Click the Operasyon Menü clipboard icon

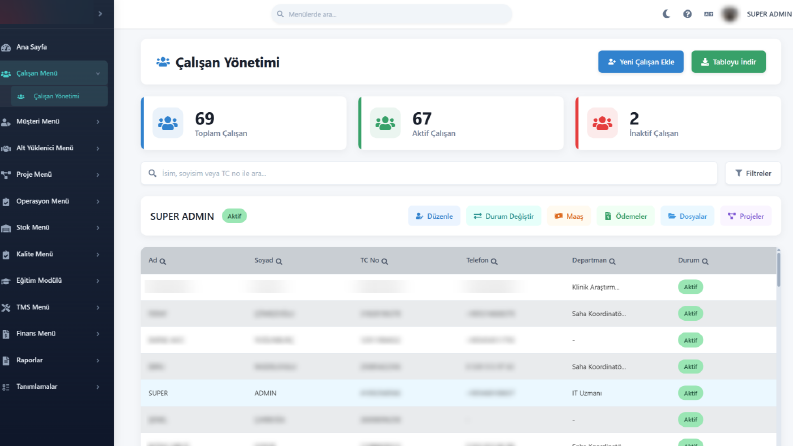coord(6,201)
